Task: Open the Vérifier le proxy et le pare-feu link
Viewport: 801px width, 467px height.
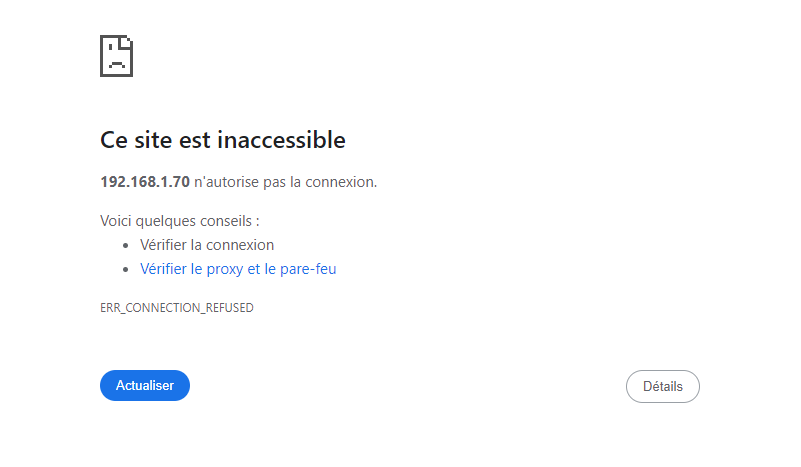Action: coord(238,269)
